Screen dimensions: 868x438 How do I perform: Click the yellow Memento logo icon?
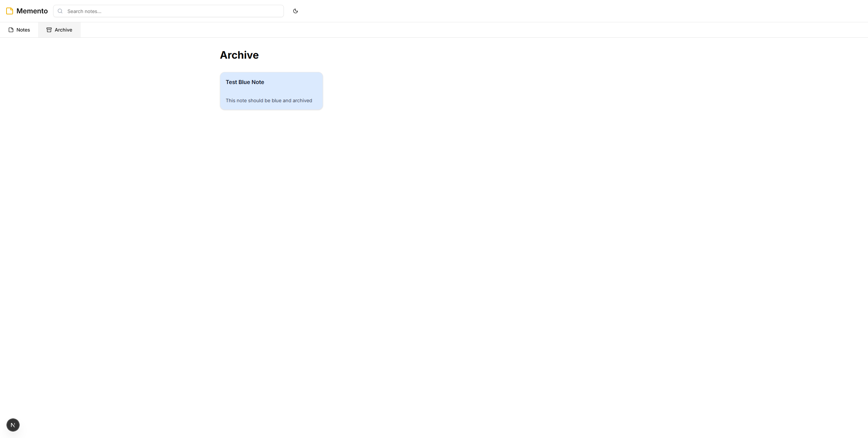click(x=10, y=11)
